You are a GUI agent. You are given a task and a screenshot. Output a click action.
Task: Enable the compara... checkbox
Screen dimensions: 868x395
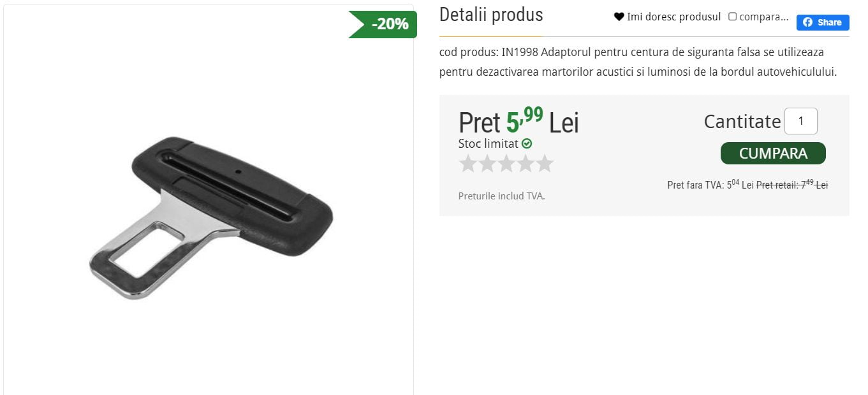pyautogui.click(x=732, y=16)
